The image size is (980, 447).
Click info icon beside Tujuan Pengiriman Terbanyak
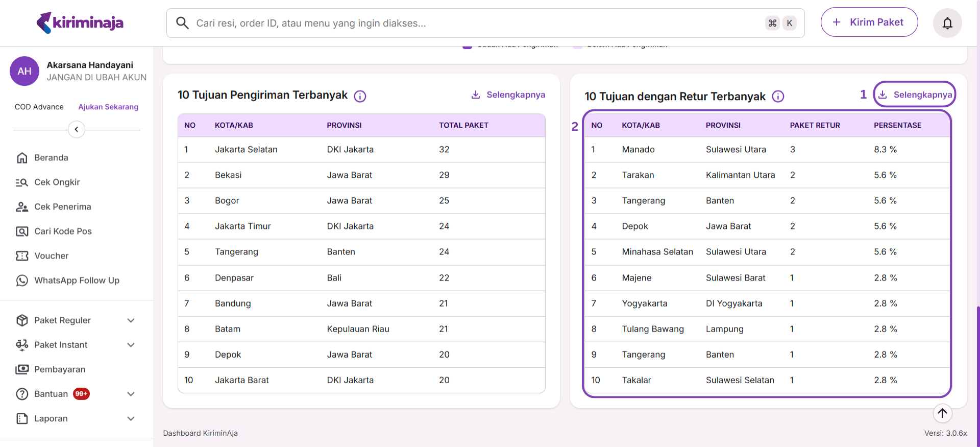pos(360,96)
